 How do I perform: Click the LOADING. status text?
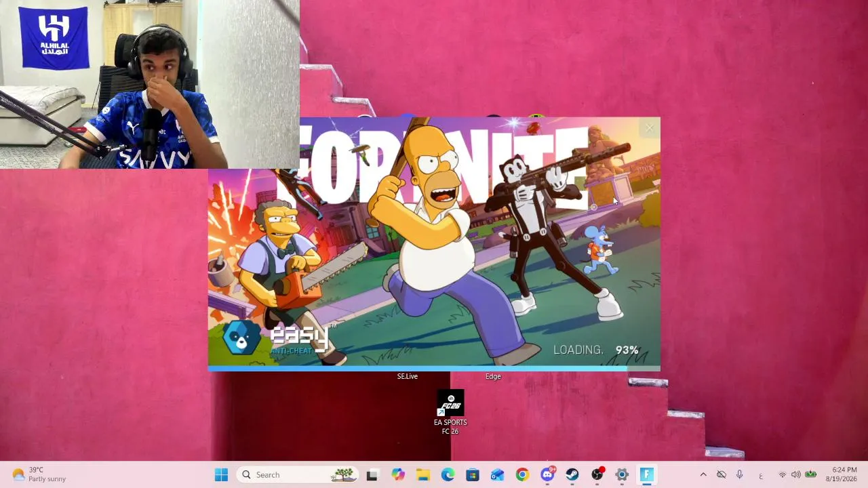pos(578,350)
